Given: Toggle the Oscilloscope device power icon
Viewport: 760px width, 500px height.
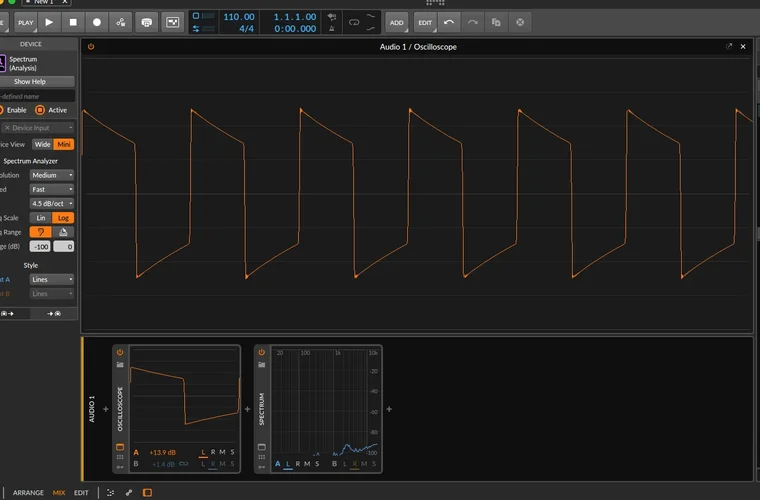Looking at the screenshot, I should (120, 352).
